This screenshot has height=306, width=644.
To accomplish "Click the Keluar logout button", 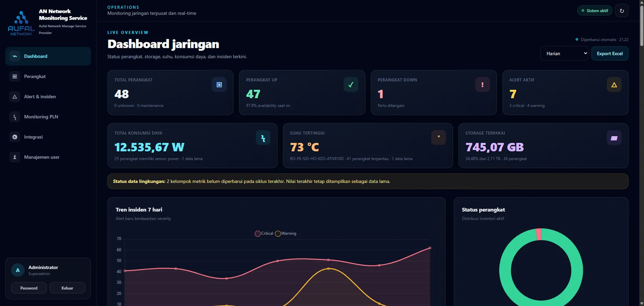I will 67,288.
